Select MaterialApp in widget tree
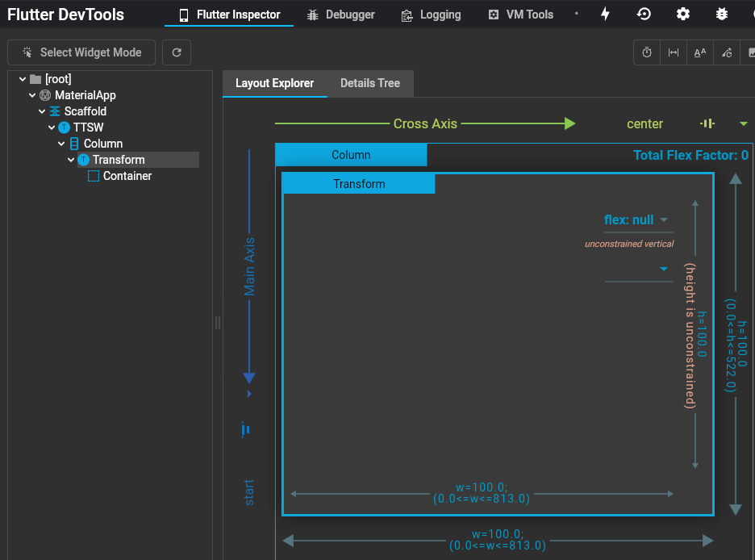The width and height of the screenshot is (755, 560). coord(86,95)
